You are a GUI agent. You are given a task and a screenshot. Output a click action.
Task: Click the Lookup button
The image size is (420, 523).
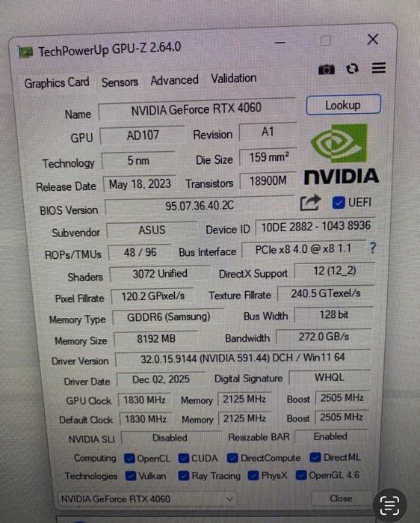pos(343,105)
